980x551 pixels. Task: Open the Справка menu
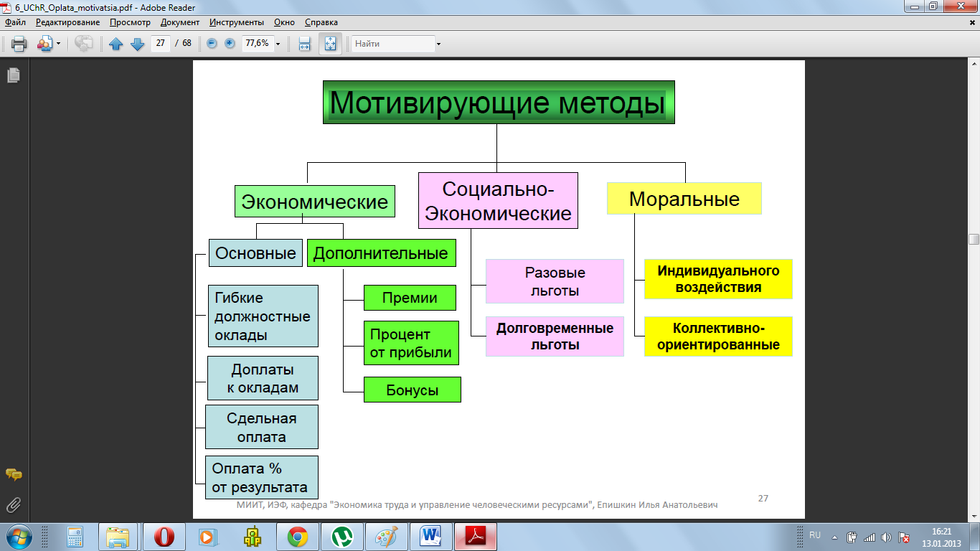pos(321,22)
